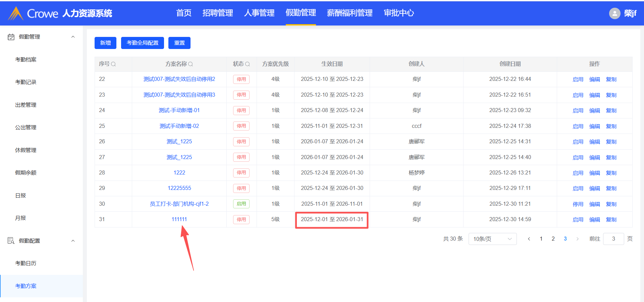Image resolution: width=644 pixels, height=302 pixels.
Task: Click the 假勤配置 sidebar icon
Action: pyautogui.click(x=11, y=241)
